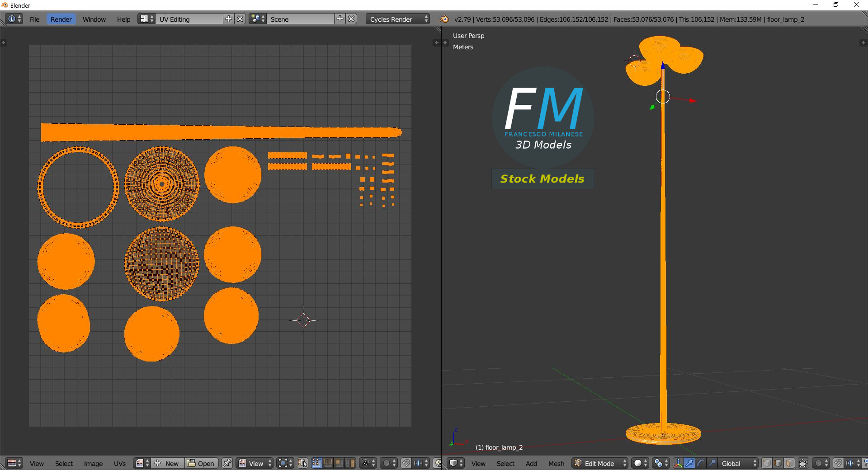Add a new screen layout
Image resolution: width=868 pixels, height=470 pixels.
click(229, 19)
